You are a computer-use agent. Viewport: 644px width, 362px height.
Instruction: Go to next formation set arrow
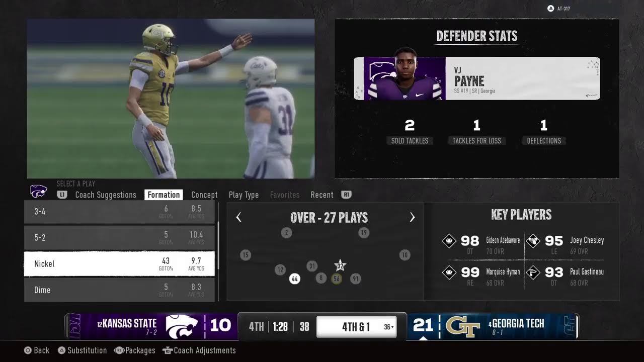click(x=412, y=217)
